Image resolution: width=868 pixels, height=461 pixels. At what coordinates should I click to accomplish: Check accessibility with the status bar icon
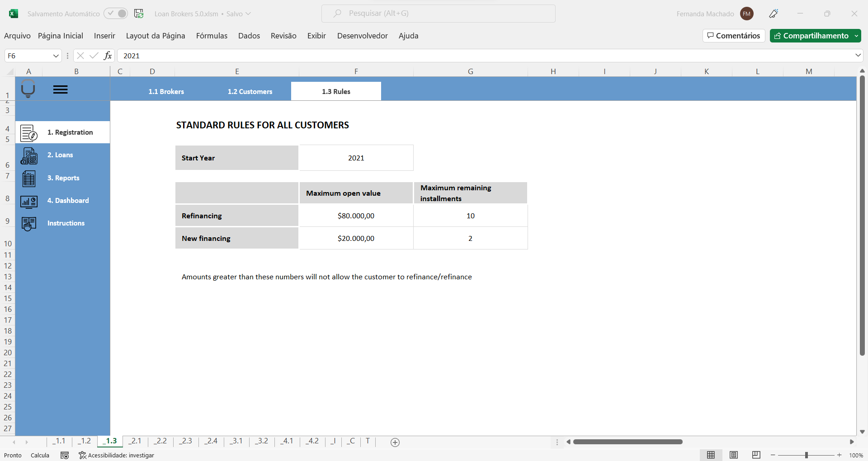[82, 455]
